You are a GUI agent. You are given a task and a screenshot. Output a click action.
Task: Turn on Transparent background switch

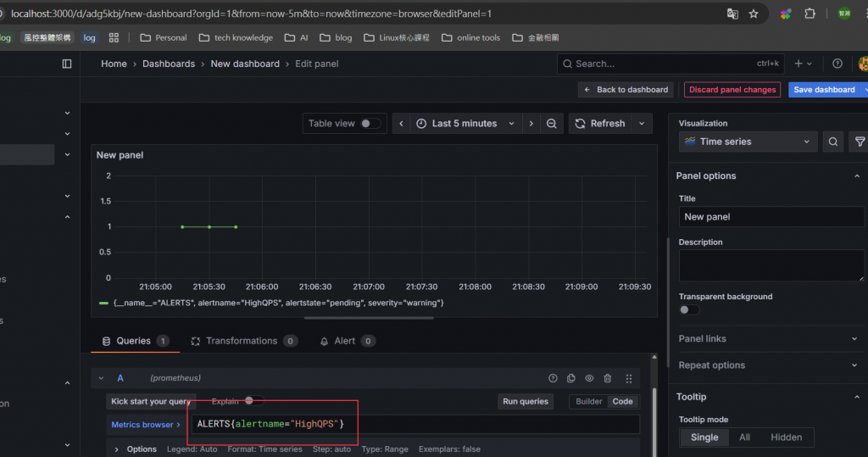pos(689,309)
